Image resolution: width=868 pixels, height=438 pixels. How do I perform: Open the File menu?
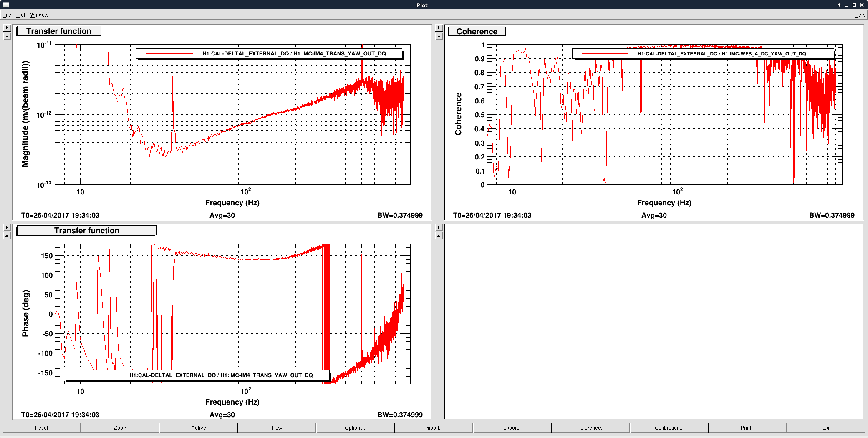pos(7,15)
